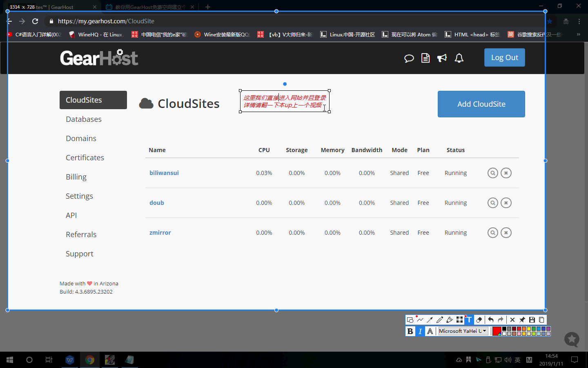
Task: Open API in the sidebar
Action: pos(71,215)
